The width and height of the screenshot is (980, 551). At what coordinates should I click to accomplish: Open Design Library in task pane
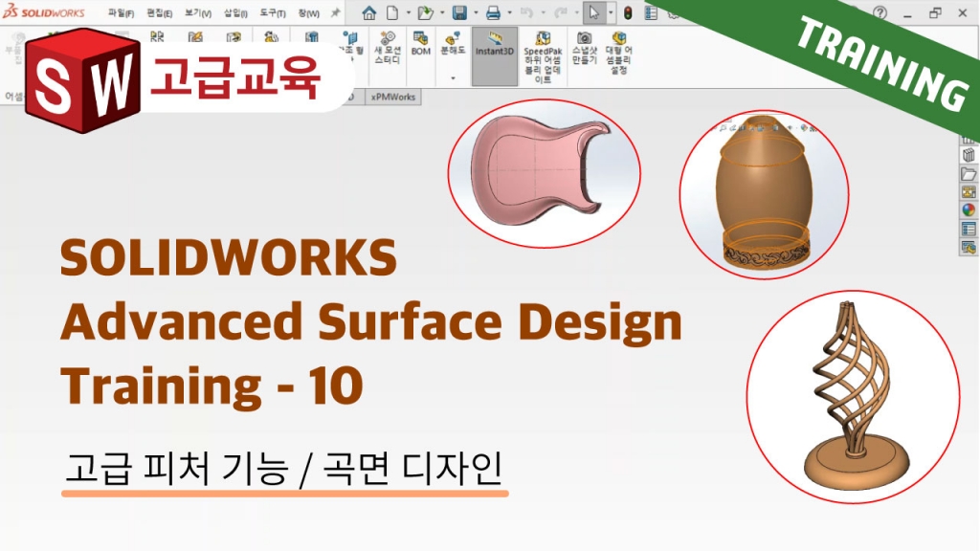(x=969, y=155)
